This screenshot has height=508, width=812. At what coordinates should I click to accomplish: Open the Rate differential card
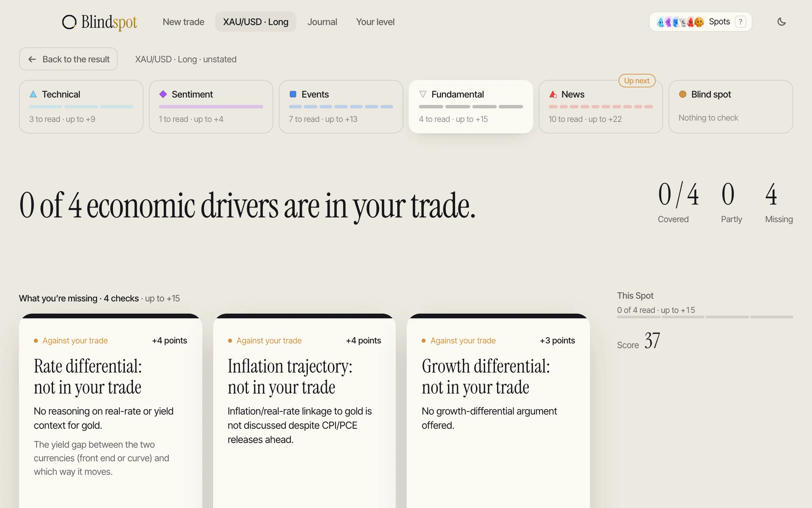(x=111, y=411)
